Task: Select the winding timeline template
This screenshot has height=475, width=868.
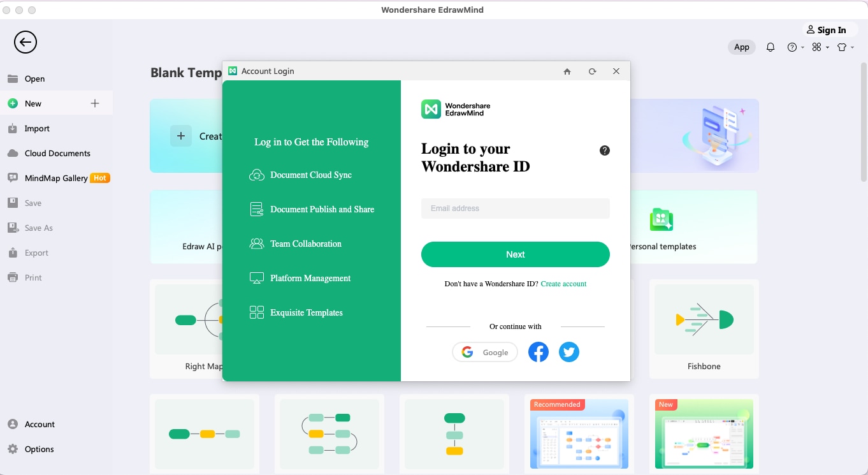Action: [329, 434]
